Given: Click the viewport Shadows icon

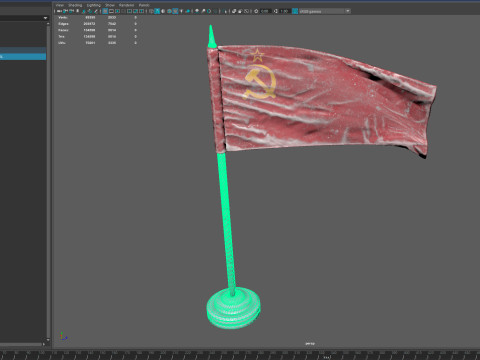Looking at the screenshot, I should [188, 11].
